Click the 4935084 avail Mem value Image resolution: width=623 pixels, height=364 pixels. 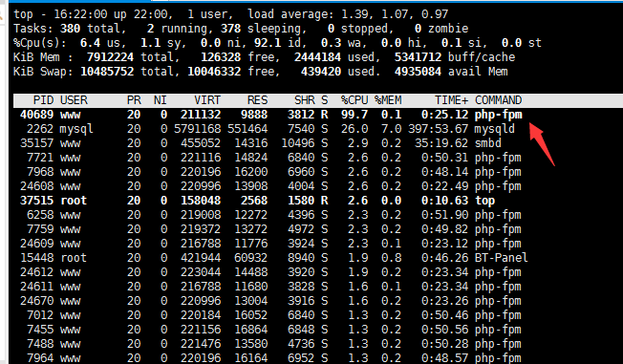[418, 72]
